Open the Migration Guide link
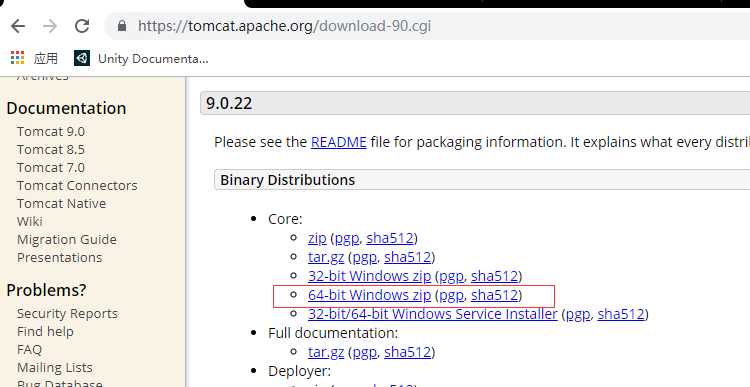Screen dimensions: 750x387 point(66,240)
